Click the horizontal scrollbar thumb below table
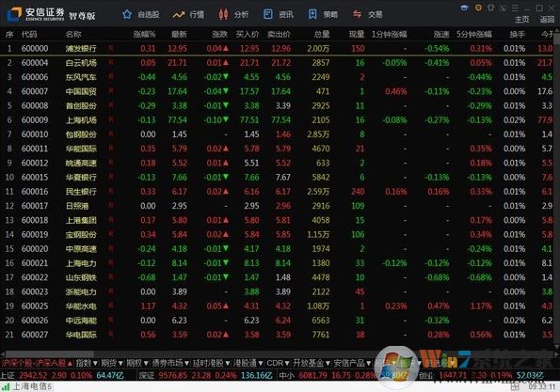 49,354
